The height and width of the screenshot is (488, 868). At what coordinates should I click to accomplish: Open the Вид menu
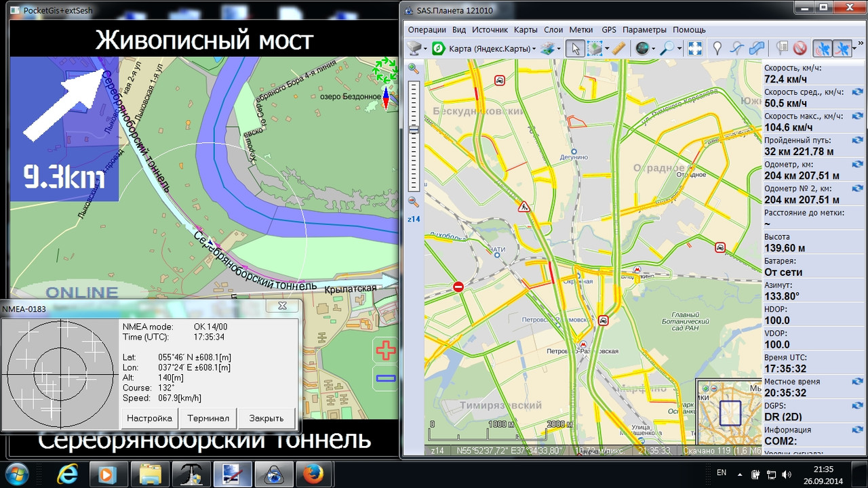click(459, 30)
